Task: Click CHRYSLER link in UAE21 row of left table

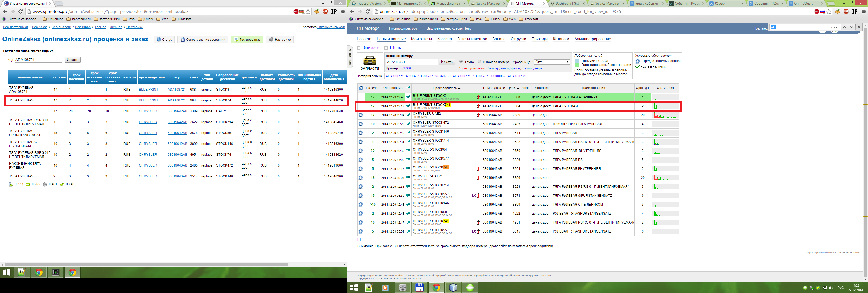Action: [148, 111]
